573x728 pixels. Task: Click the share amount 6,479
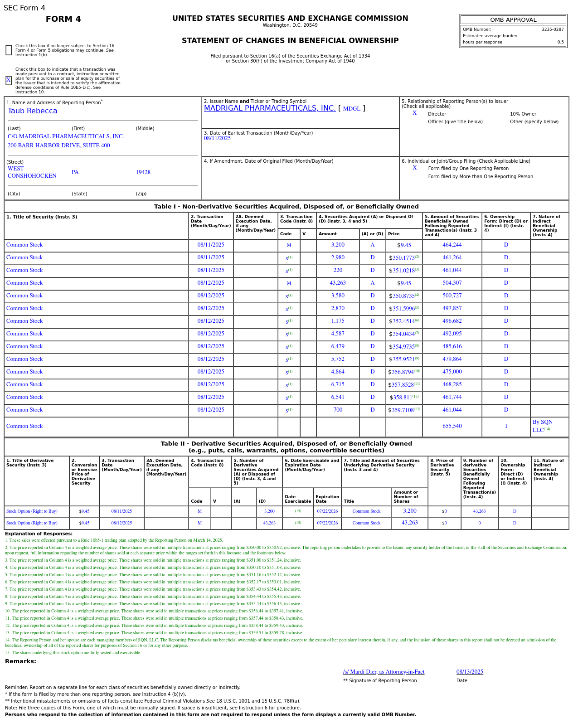point(338,346)
